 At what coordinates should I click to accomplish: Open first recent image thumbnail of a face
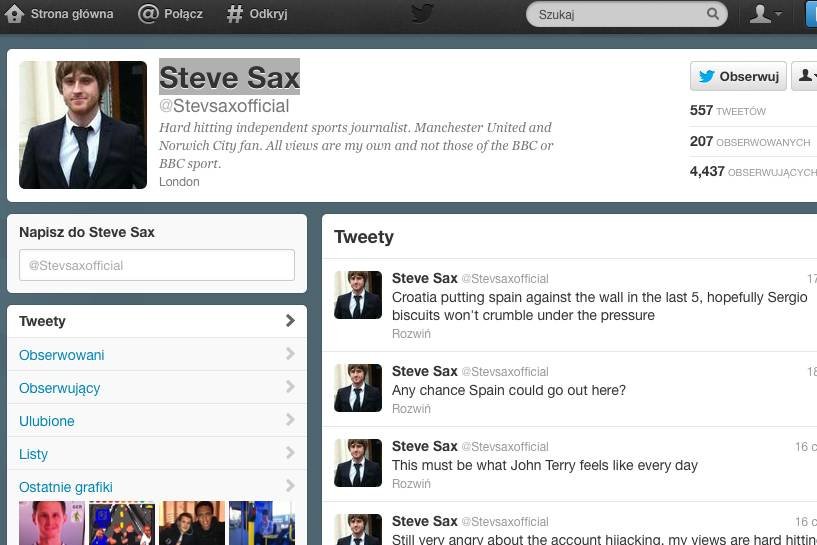click(x=52, y=523)
